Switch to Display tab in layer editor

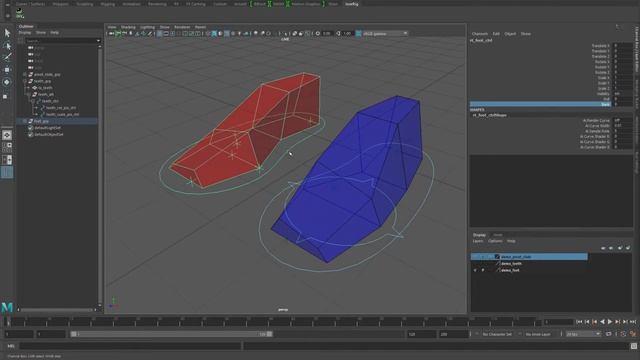pyautogui.click(x=479, y=235)
